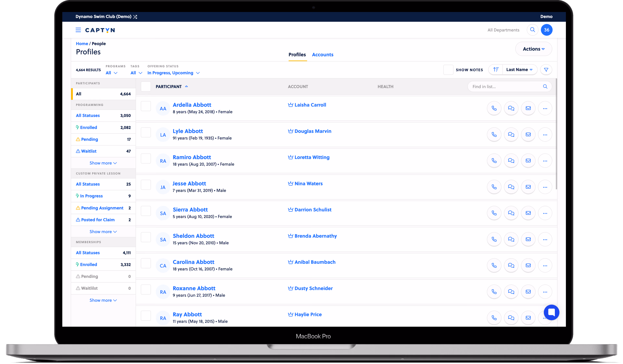The height and width of the screenshot is (364, 623).
Task: Tick the select-all participants checkbox
Action: click(x=146, y=86)
